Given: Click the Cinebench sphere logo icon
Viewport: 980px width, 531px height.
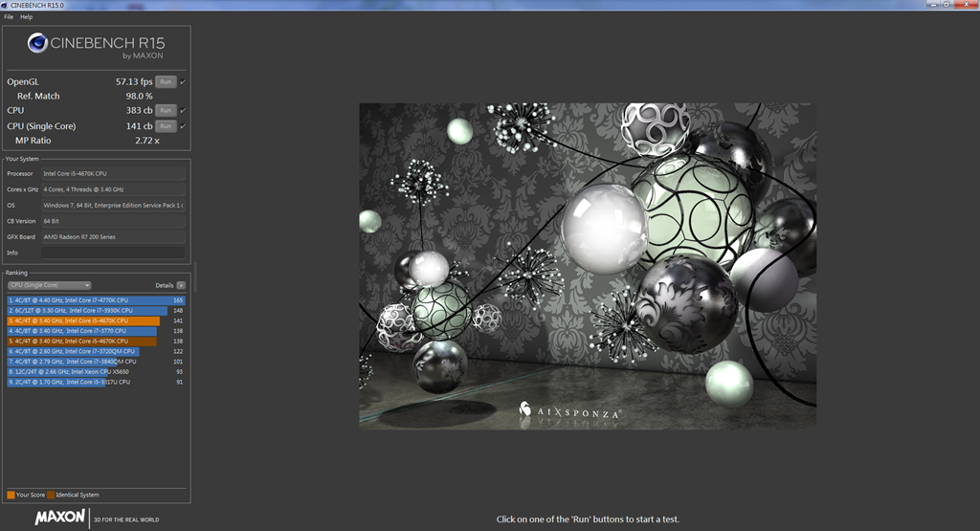Looking at the screenshot, I should pos(37,43).
